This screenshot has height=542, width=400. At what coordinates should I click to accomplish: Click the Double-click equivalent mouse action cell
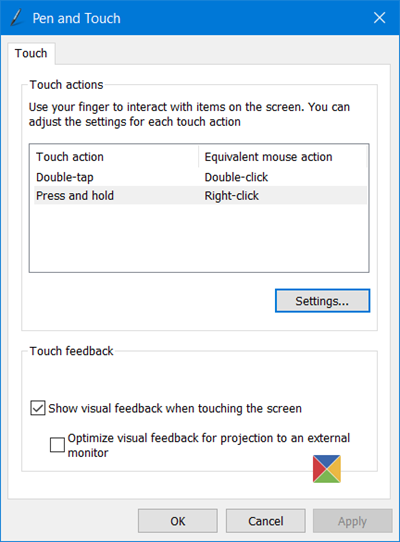236,177
